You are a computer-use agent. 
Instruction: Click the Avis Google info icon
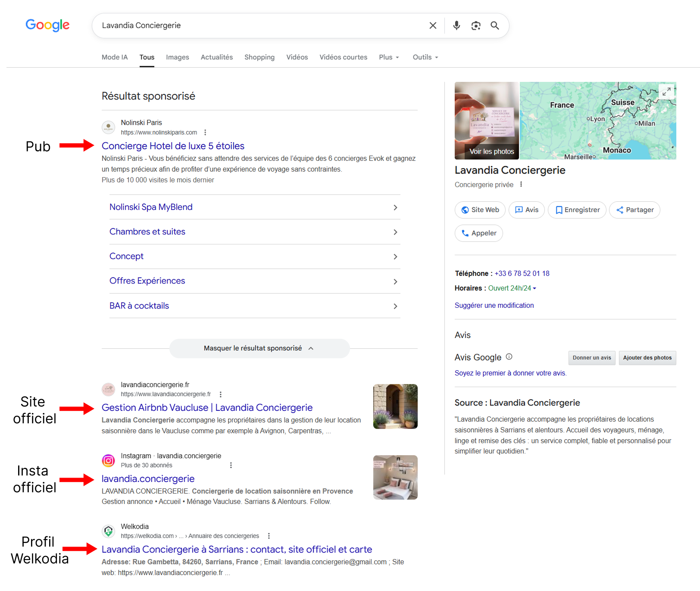[x=509, y=356]
